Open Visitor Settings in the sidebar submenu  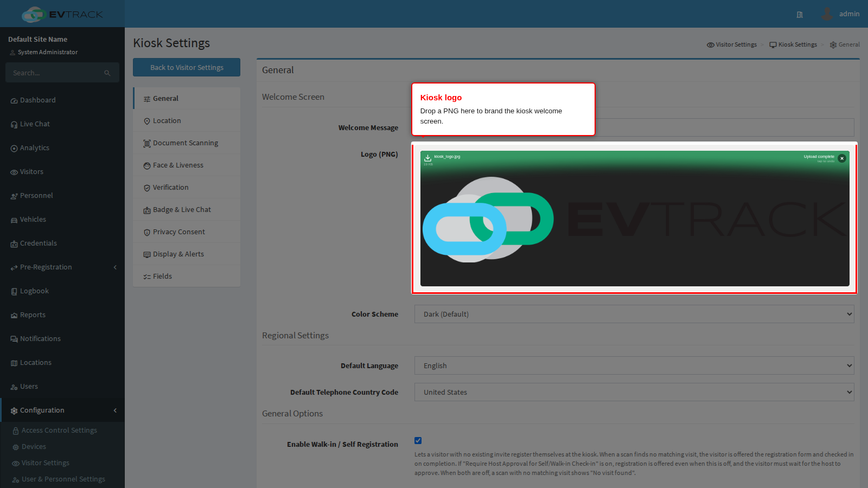point(46,463)
